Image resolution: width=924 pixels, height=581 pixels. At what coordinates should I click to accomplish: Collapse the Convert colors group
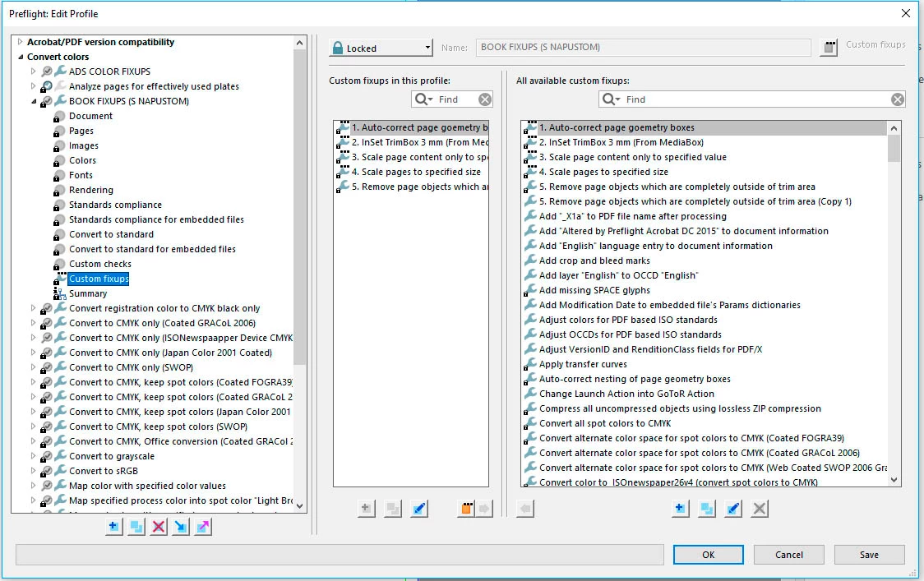click(20, 57)
